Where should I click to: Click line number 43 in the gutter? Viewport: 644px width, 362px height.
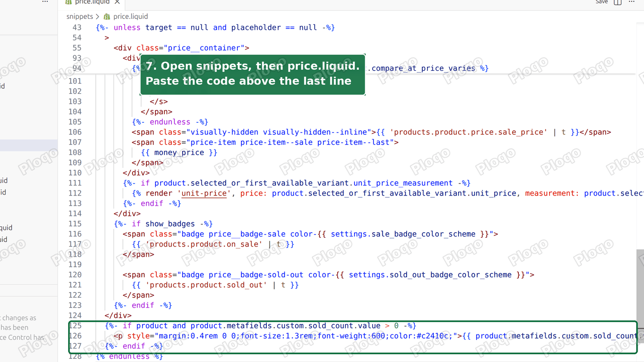click(76, 28)
